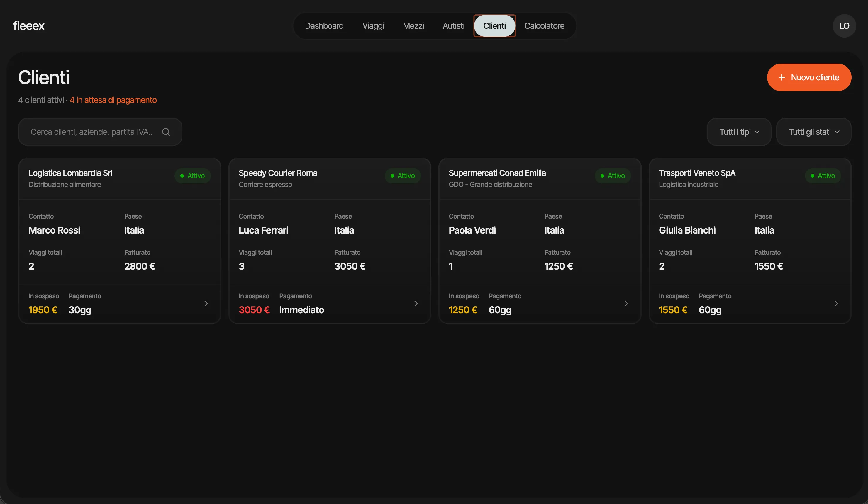Click the Clienti page heading
The image size is (868, 504).
pyautogui.click(x=44, y=77)
